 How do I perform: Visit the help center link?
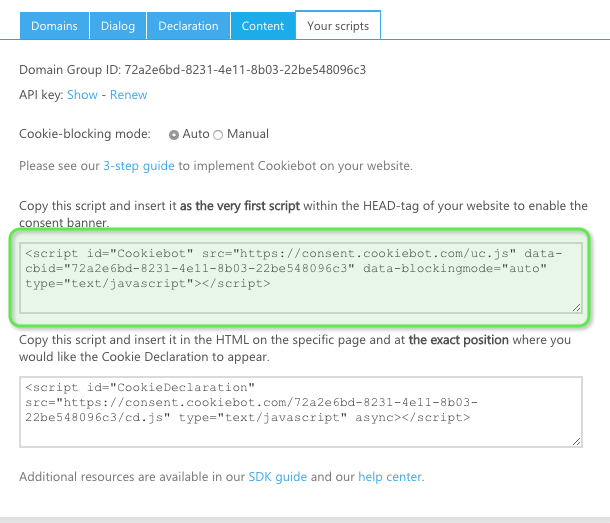coord(391,477)
